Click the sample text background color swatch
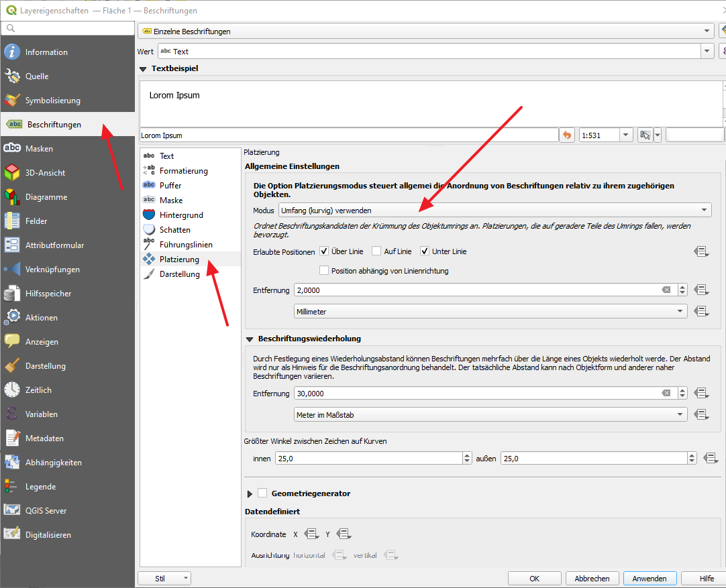 694,135
